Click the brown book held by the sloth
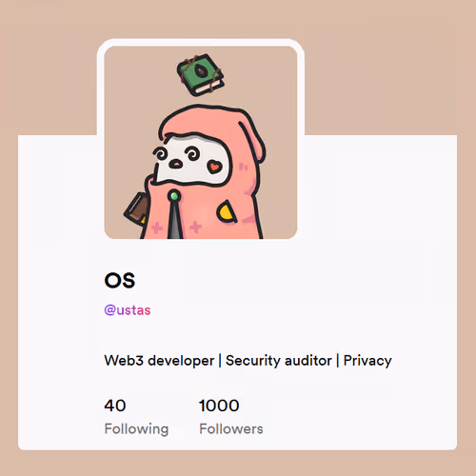 click(x=136, y=208)
